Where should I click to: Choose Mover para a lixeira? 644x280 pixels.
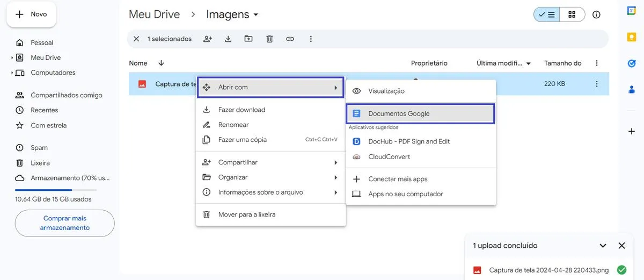pyautogui.click(x=270, y=214)
